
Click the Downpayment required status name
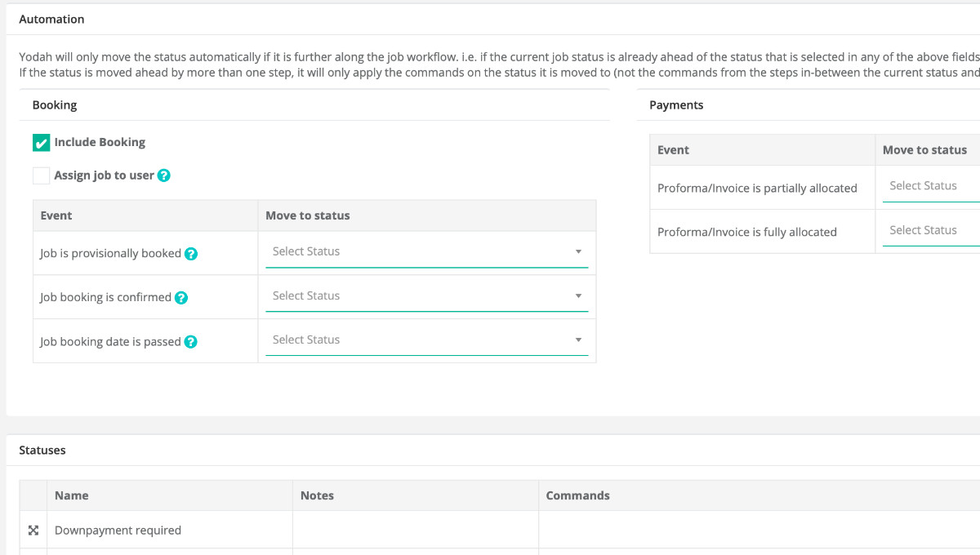click(x=118, y=531)
